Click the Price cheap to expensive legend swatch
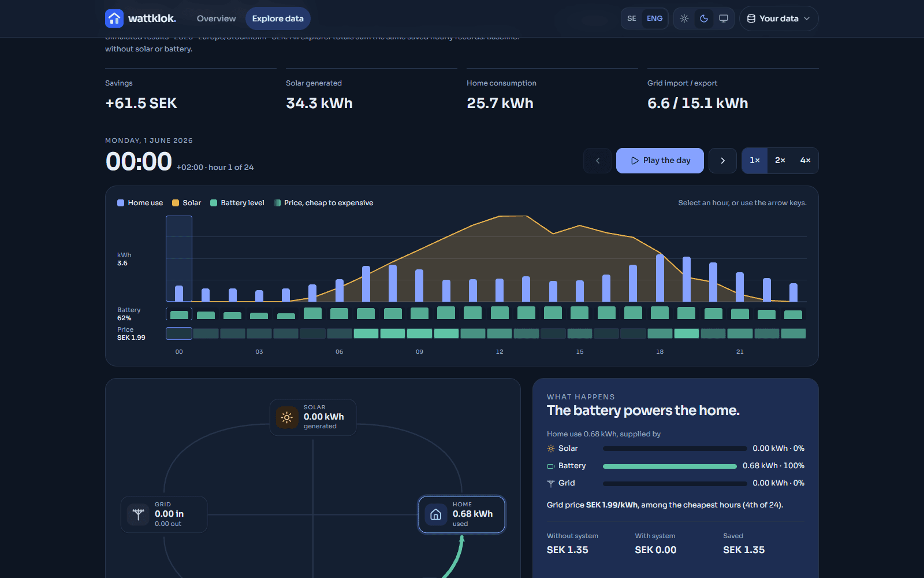 pyautogui.click(x=277, y=203)
